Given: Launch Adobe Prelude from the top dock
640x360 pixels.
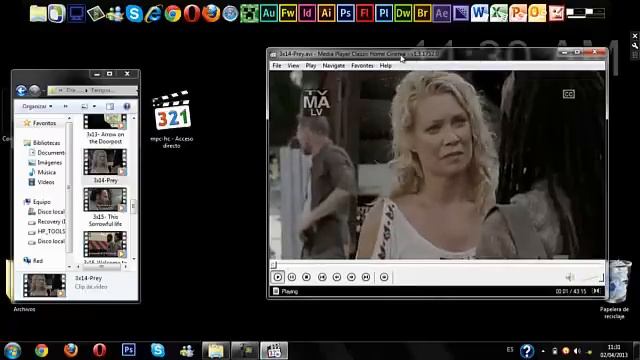Looking at the screenshot, I should tap(384, 13).
